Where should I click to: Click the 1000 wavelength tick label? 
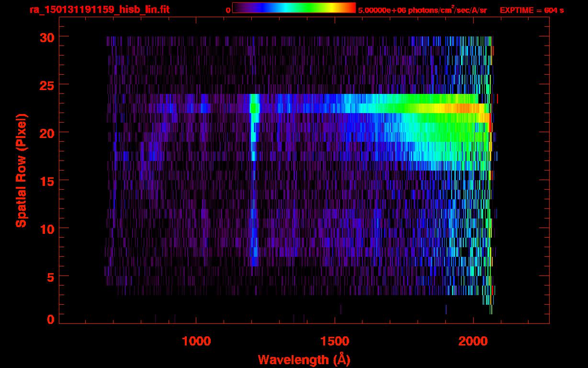pos(196,341)
